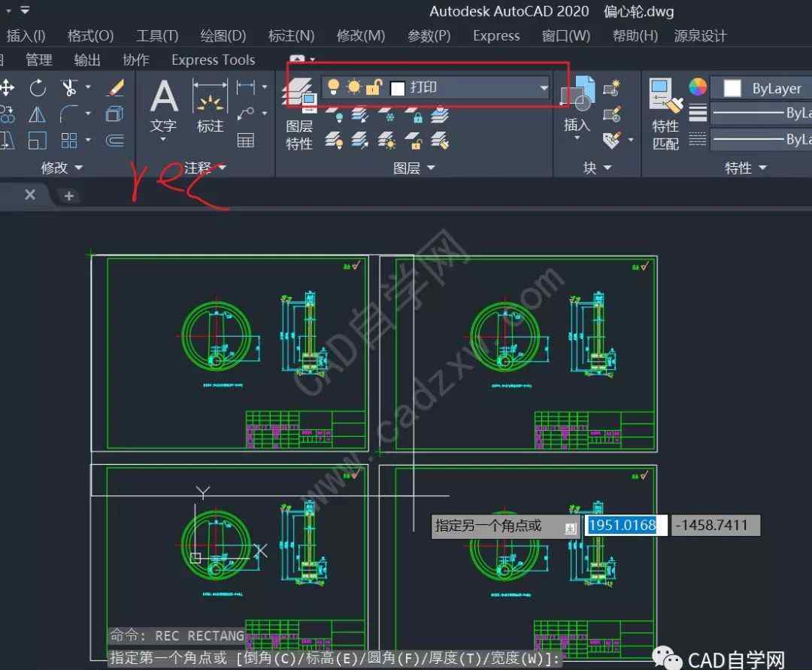812x670 pixels.
Task: Expand the 修改 panel
Action: tap(62, 167)
